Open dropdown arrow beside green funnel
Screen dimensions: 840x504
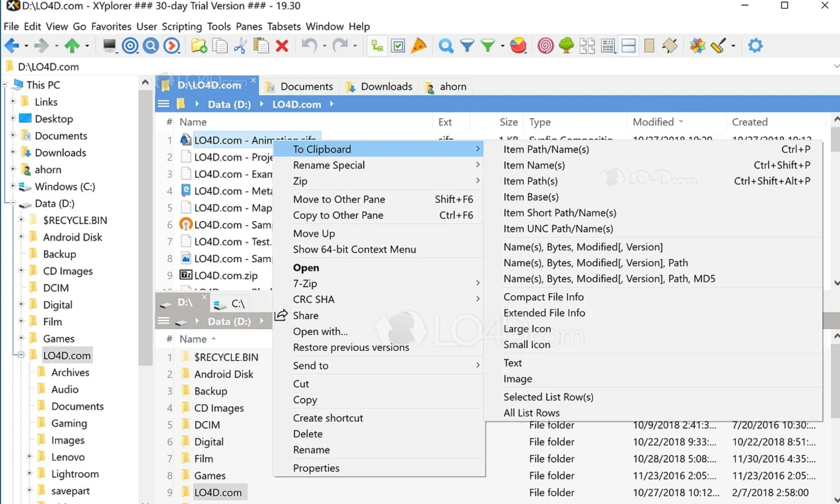pyautogui.click(x=502, y=46)
